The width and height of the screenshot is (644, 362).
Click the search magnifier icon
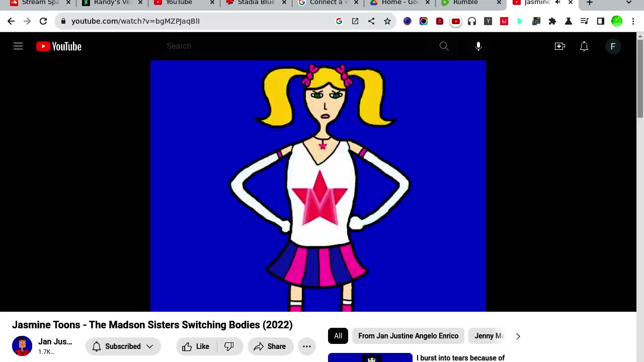point(444,46)
